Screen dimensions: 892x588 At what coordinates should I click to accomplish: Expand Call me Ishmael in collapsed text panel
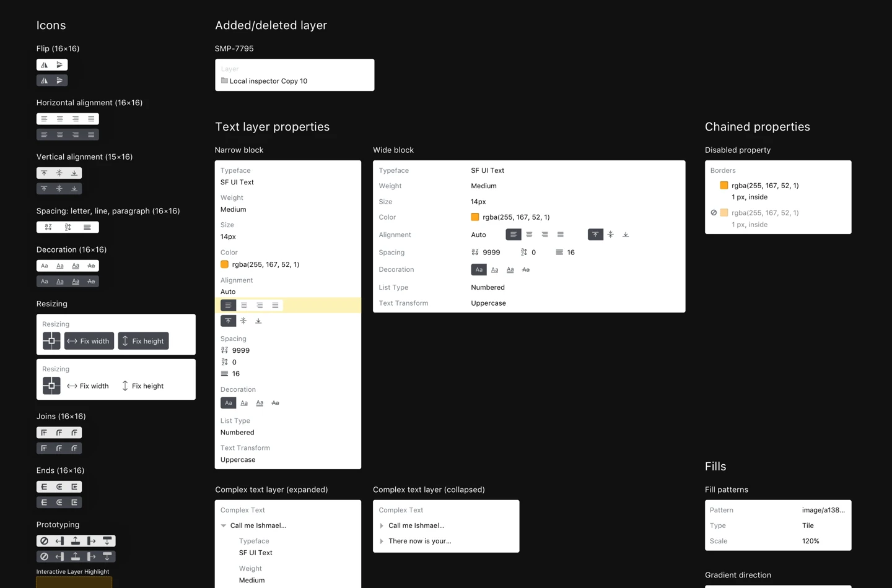(382, 525)
